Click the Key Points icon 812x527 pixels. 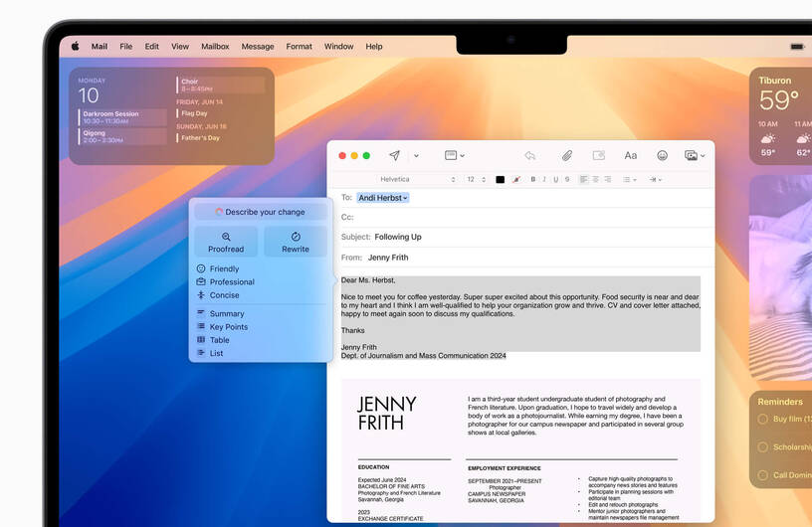pos(201,326)
